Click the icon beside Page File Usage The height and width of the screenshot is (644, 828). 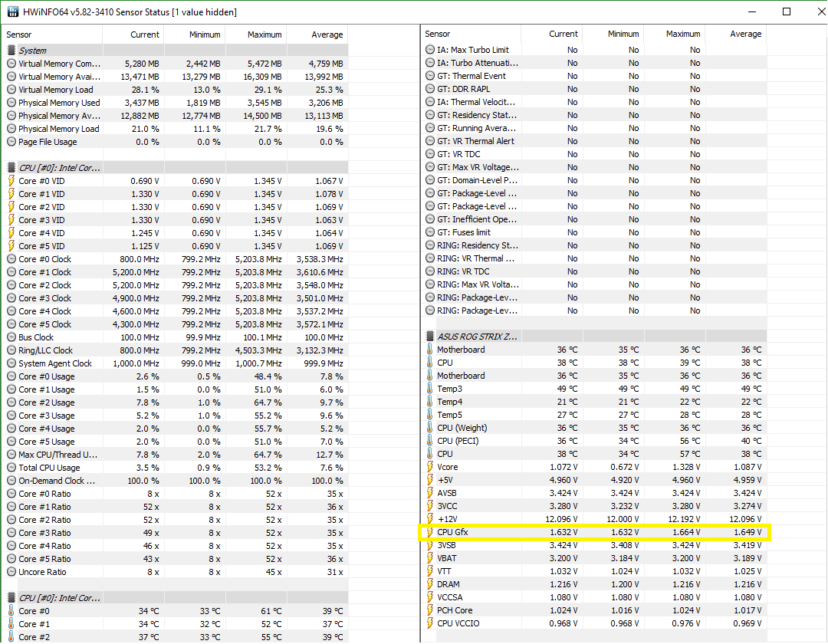11,142
